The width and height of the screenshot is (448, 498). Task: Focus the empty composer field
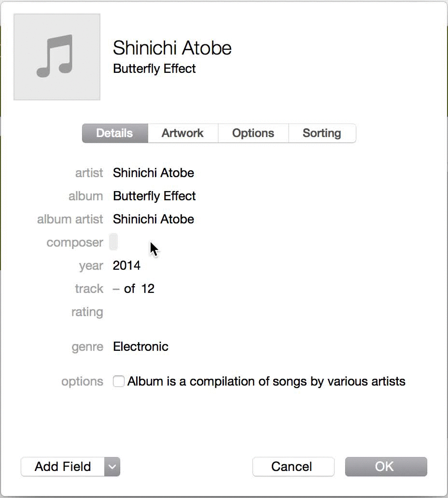pyautogui.click(x=113, y=242)
